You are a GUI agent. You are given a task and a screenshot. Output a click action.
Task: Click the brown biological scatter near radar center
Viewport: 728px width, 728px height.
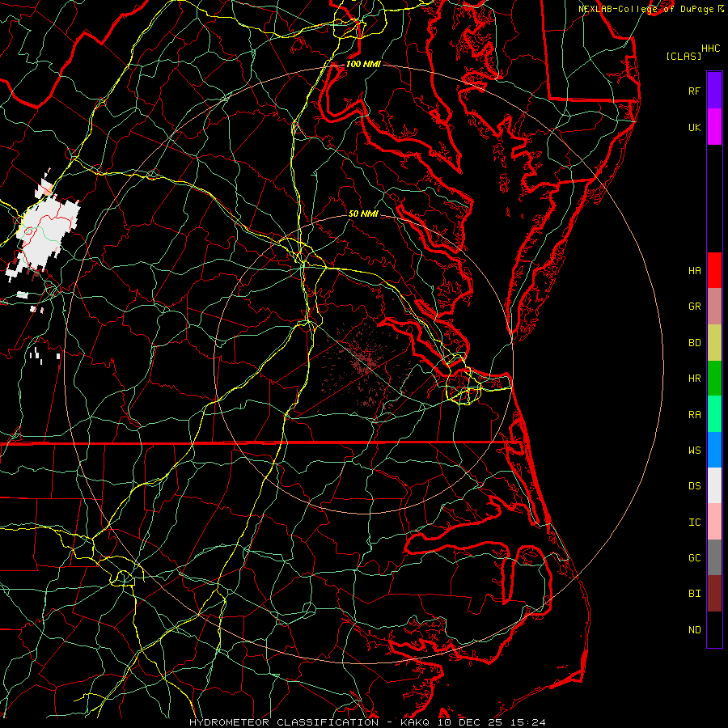pos(366,365)
